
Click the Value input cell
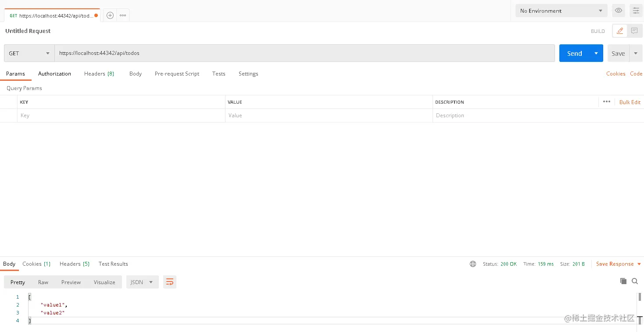(329, 115)
